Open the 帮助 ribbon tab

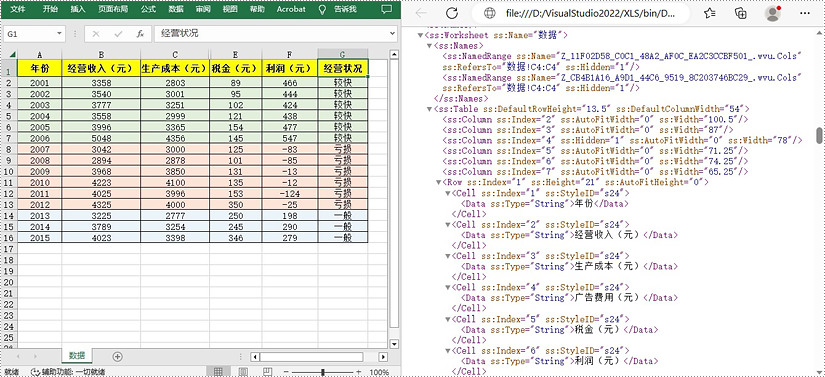click(x=257, y=9)
